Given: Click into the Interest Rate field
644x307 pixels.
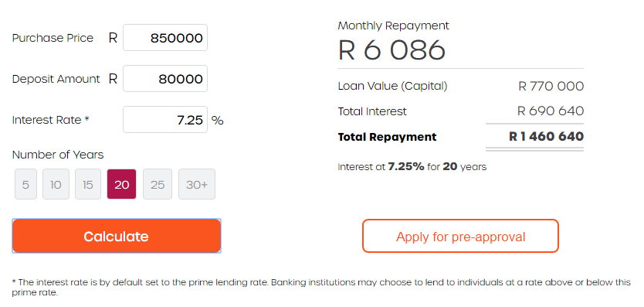Looking at the screenshot, I should pos(165,120).
